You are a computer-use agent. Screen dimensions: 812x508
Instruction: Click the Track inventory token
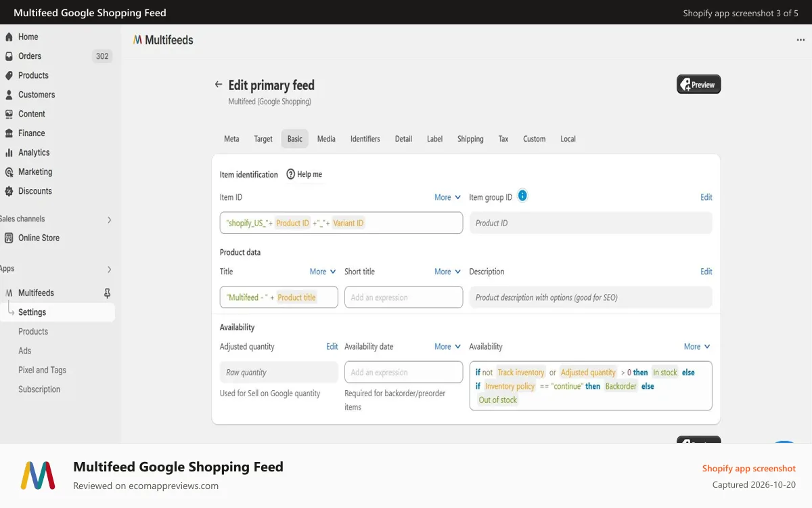(521, 373)
